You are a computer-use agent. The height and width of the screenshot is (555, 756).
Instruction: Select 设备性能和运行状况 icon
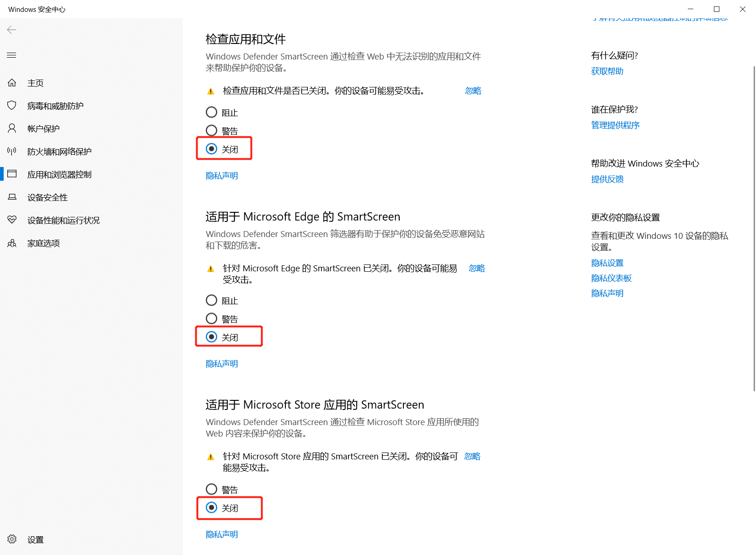[x=12, y=220]
